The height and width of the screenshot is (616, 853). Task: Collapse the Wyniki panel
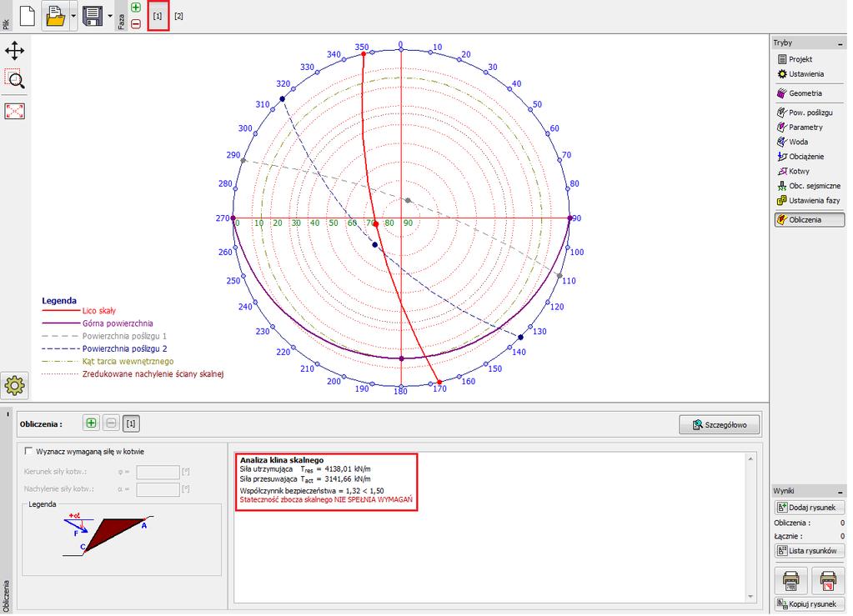840,492
